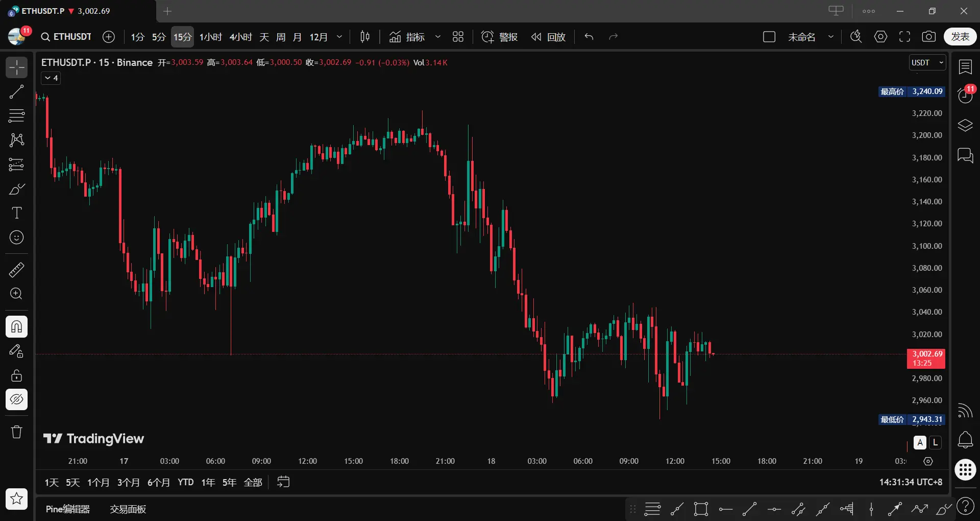
Task: Open the object tree layers panel
Action: [x=965, y=125]
